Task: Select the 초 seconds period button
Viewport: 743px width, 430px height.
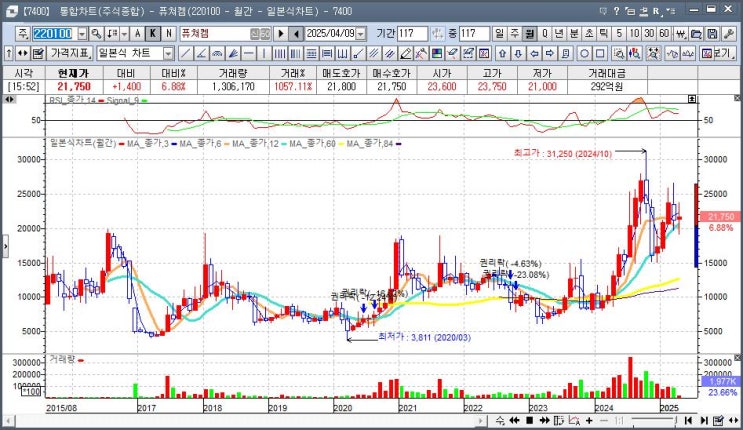Action: click(x=589, y=34)
